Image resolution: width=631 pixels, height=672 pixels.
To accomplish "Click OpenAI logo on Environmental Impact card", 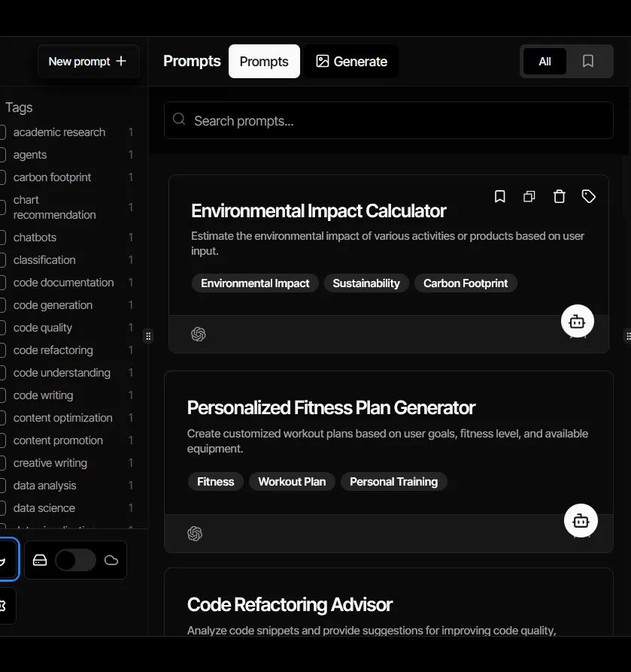I will (x=198, y=334).
